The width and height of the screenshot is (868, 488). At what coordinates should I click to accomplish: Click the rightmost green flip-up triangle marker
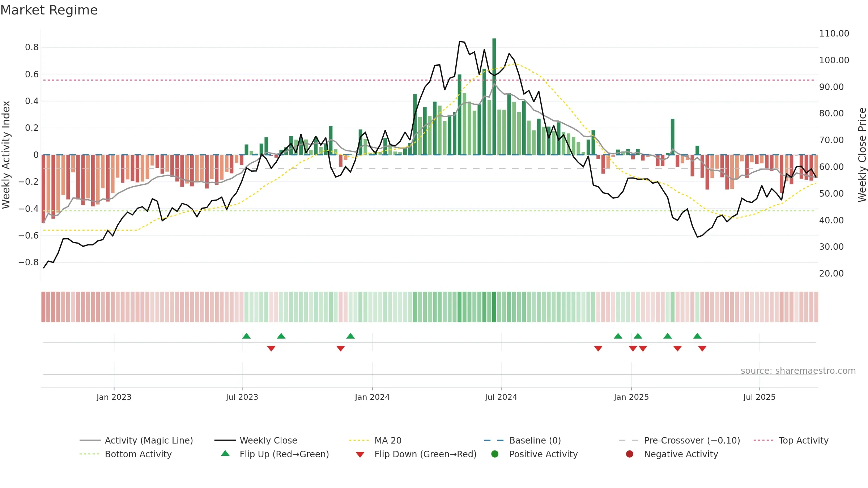[x=697, y=336]
